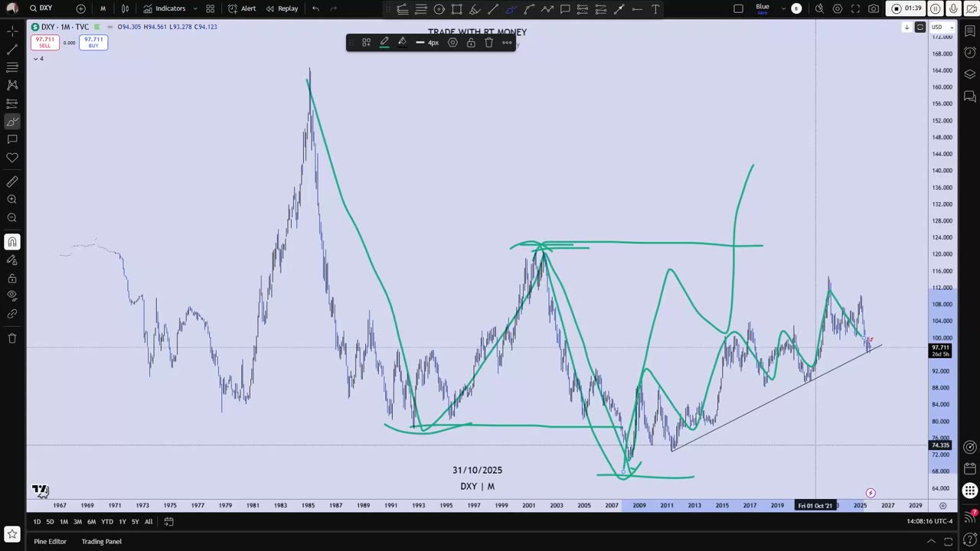Open the patterns tool group

pos(12,85)
